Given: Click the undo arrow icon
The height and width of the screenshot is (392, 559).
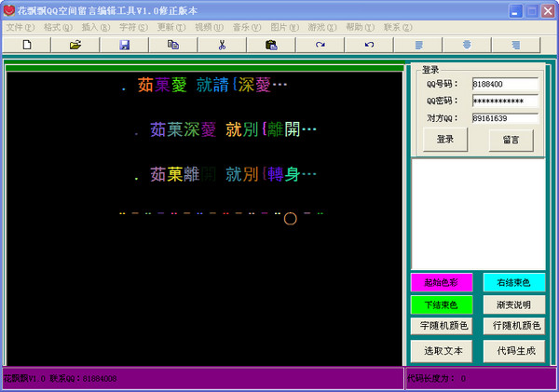Looking at the screenshot, I should pyautogui.click(x=369, y=45).
